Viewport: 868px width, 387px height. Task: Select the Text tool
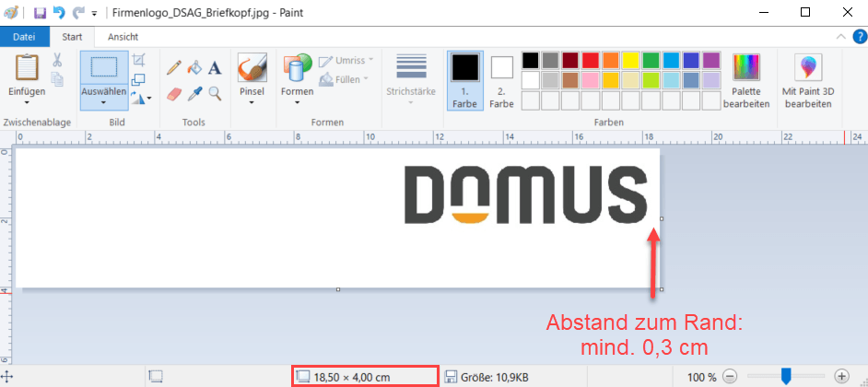coord(215,68)
